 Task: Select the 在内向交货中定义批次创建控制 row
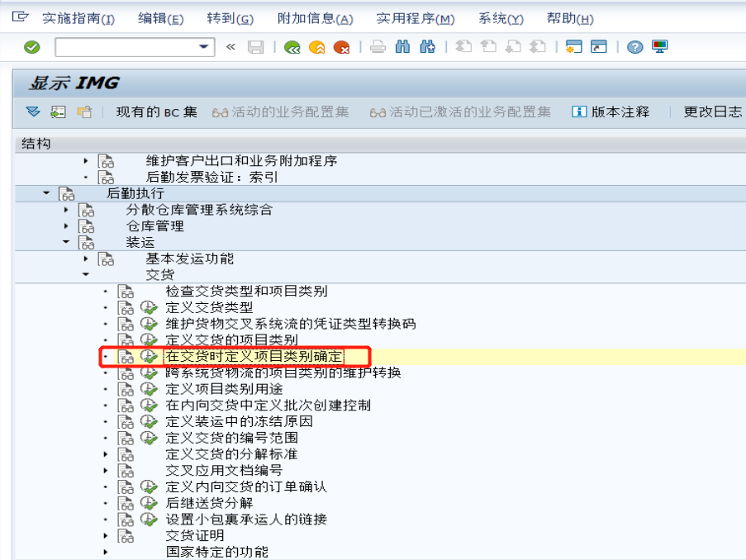pos(268,406)
